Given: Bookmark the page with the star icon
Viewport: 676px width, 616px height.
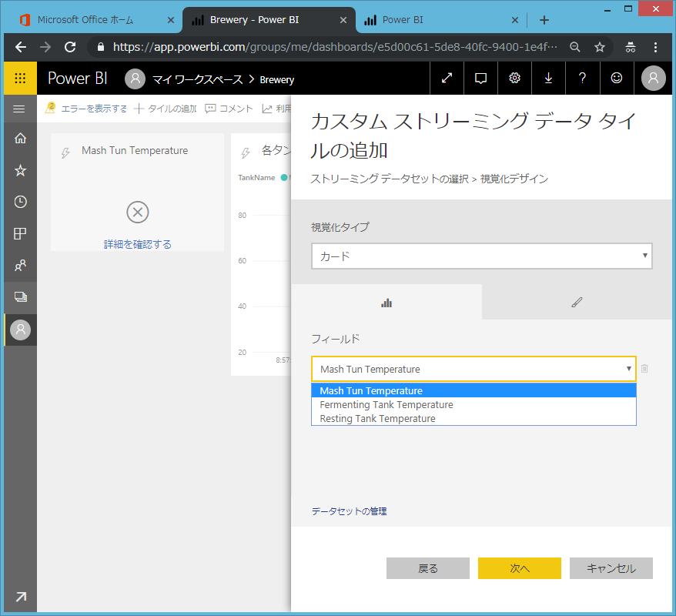Looking at the screenshot, I should pyautogui.click(x=600, y=47).
